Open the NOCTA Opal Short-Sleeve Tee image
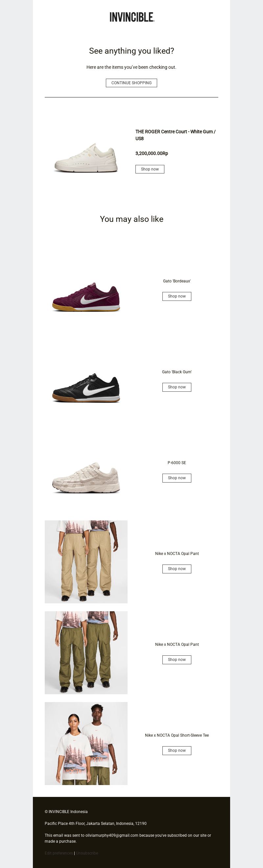The height and width of the screenshot is (868, 263). tap(86, 744)
